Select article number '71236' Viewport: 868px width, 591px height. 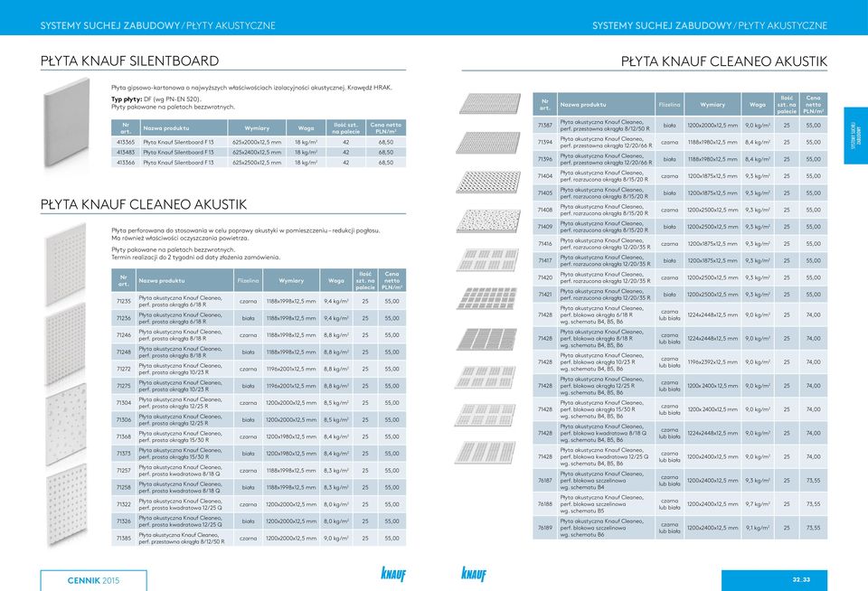pos(124,318)
